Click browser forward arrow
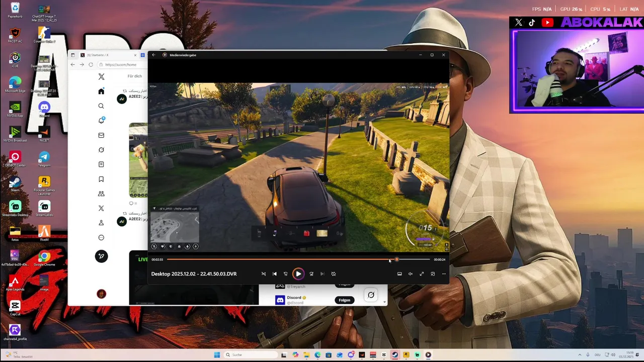This screenshot has height=362, width=644. coord(82,65)
